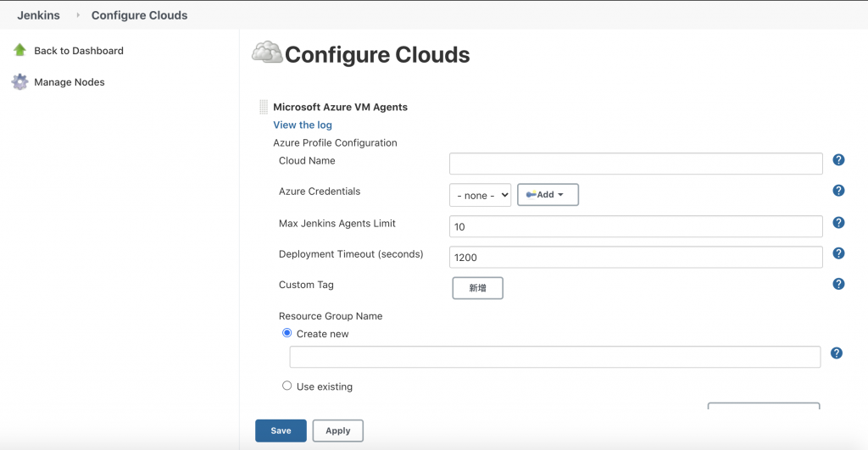868x450 pixels.
Task: Click the cloud icon beside Configure Clouds heading
Action: point(267,52)
